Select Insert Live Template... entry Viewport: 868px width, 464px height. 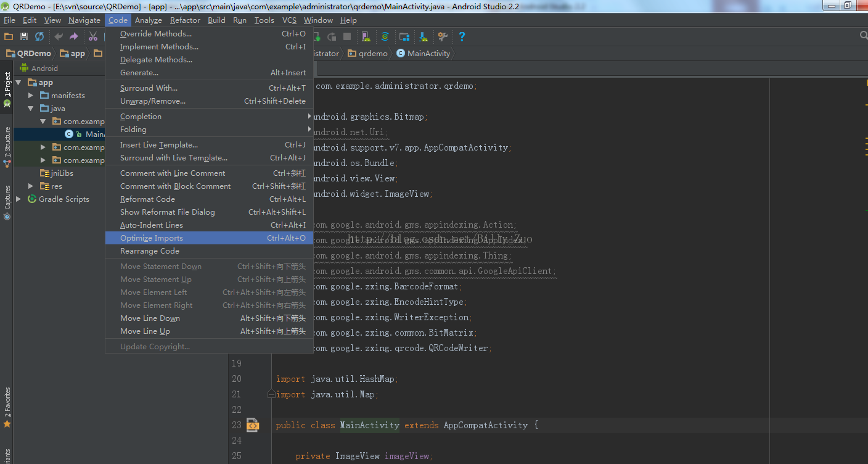click(209, 144)
